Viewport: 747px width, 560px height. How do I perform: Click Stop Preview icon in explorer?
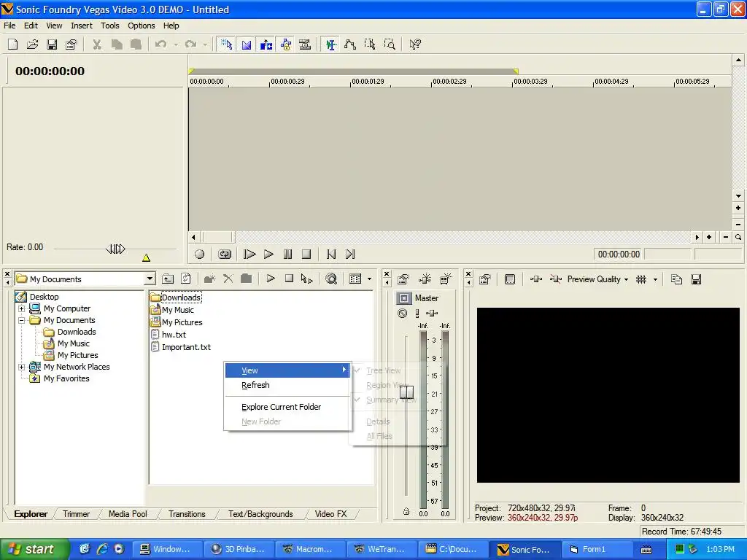click(x=289, y=279)
